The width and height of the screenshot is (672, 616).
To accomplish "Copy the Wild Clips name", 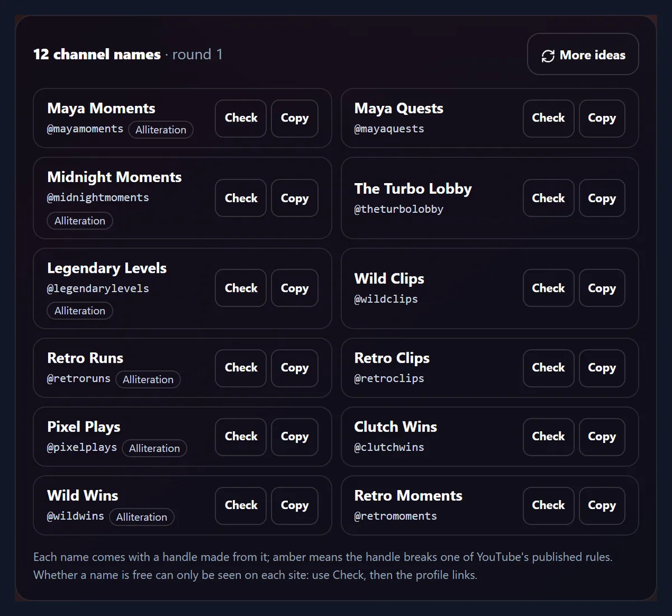I will [602, 288].
